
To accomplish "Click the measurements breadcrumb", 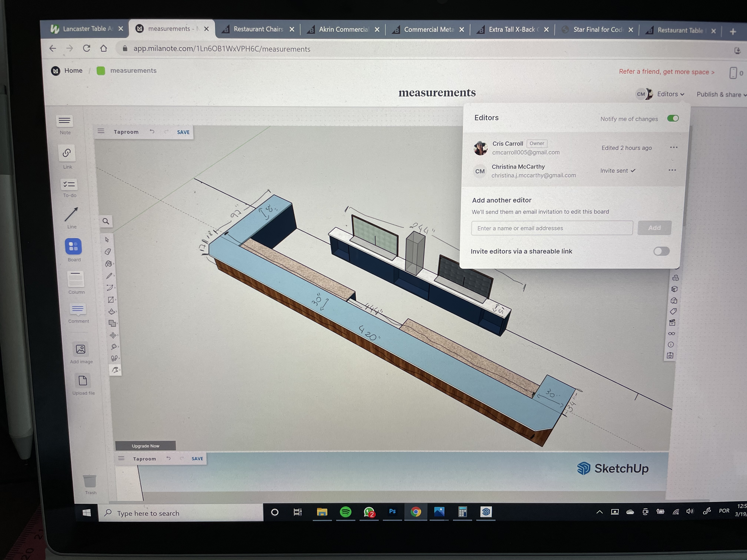I will (133, 71).
